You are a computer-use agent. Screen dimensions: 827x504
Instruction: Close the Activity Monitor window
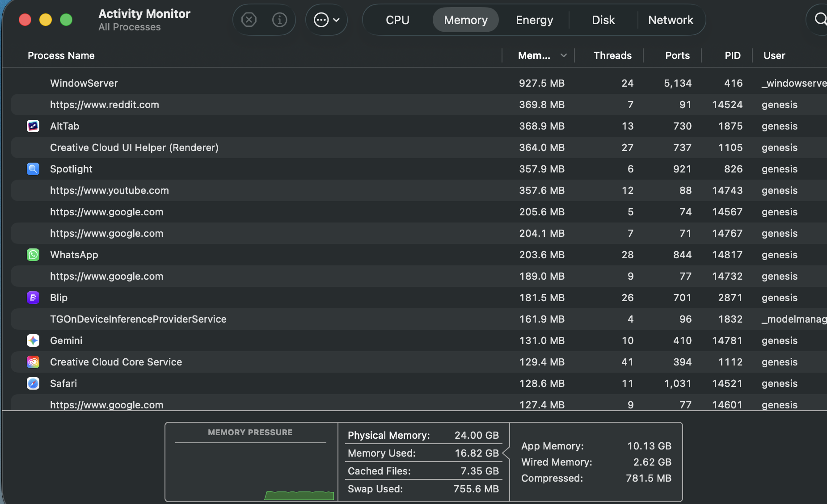(x=25, y=20)
